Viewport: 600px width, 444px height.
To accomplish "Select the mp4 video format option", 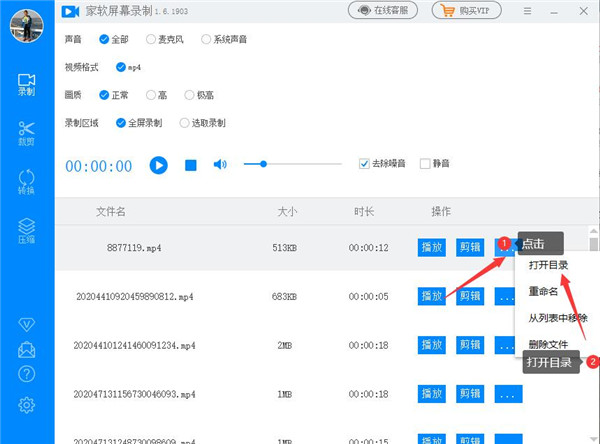I will 128,67.
